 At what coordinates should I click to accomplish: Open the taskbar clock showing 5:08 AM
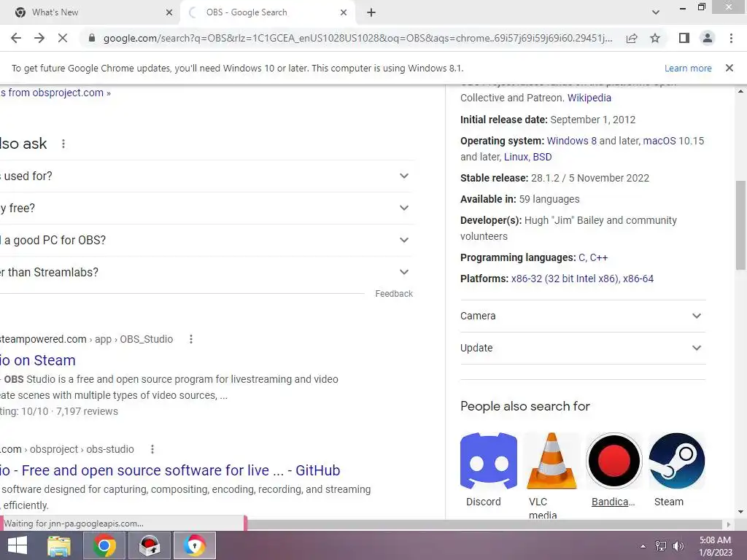click(716, 546)
